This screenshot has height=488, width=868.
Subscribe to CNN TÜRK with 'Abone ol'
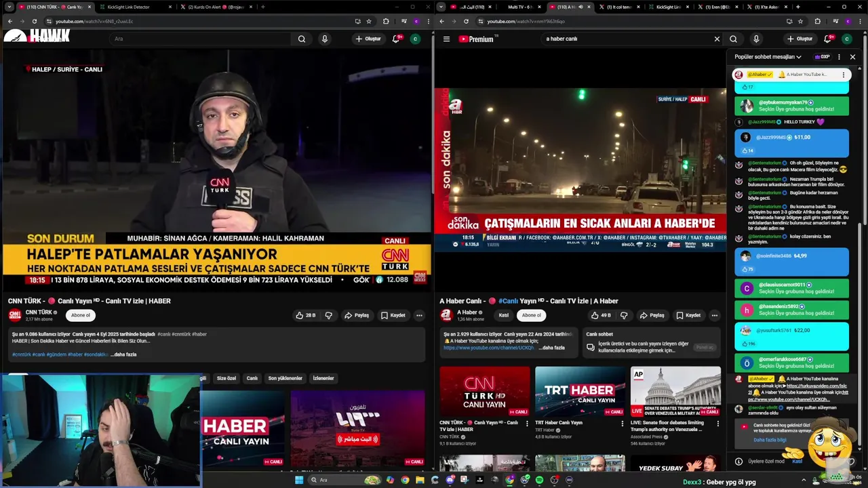pyautogui.click(x=81, y=315)
